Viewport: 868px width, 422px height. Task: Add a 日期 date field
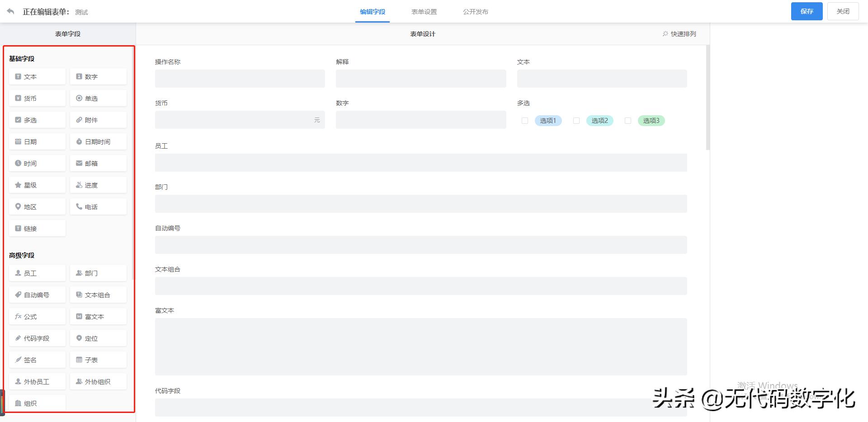[37, 142]
